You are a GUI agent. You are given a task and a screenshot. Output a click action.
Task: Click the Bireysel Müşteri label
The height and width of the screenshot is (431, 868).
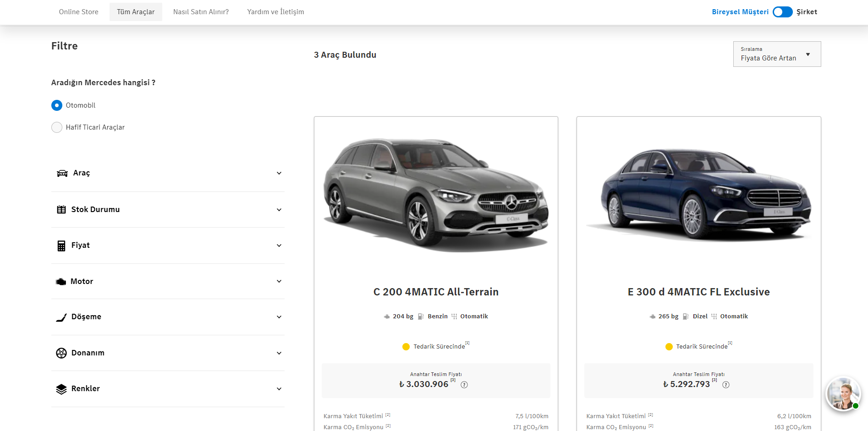(740, 12)
